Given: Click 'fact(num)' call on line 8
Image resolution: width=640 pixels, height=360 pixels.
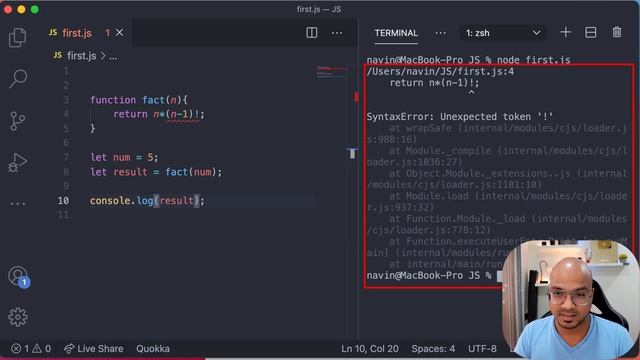Looking at the screenshot, I should pos(191,172).
